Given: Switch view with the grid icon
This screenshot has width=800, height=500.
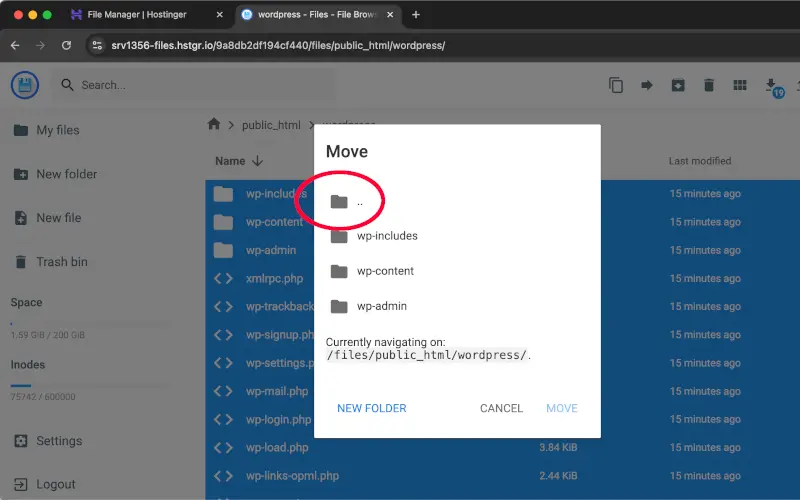Looking at the screenshot, I should (x=740, y=85).
